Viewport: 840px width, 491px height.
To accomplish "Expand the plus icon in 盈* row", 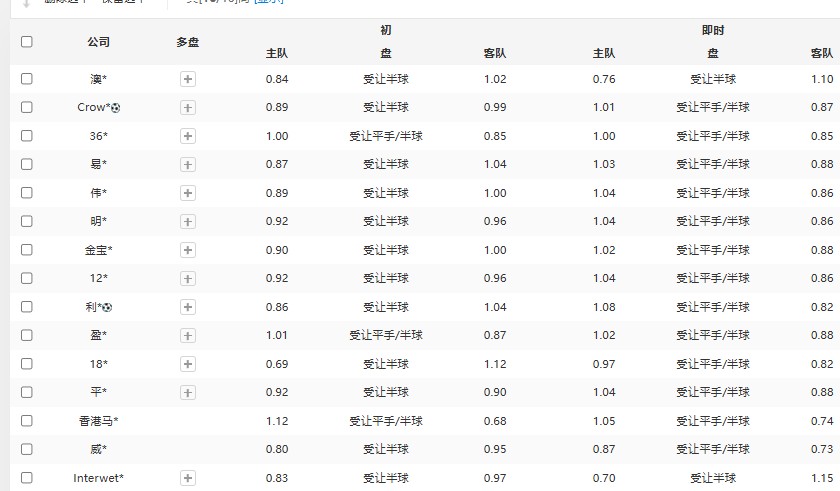I will click(188, 336).
